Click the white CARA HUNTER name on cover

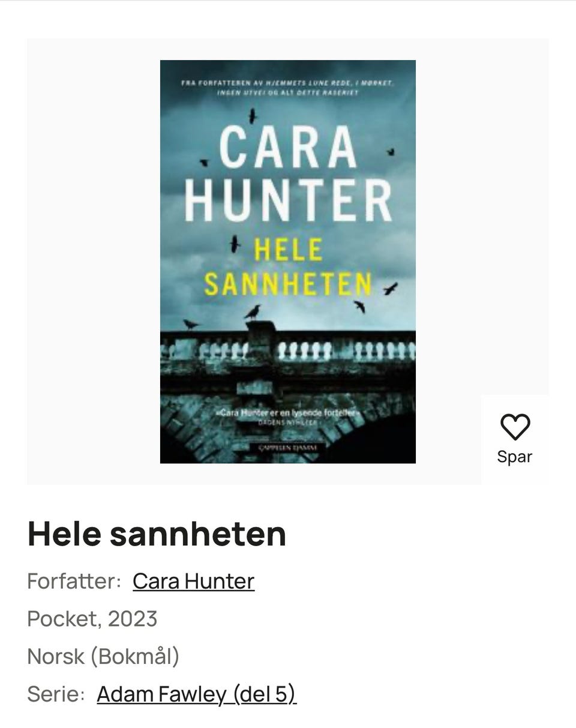point(288,174)
